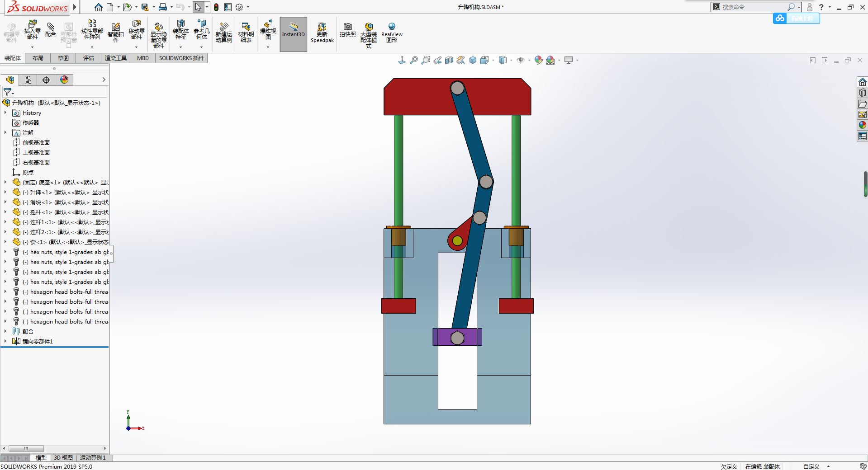Click the Print icon
The height and width of the screenshot is (470, 868).
click(163, 7)
